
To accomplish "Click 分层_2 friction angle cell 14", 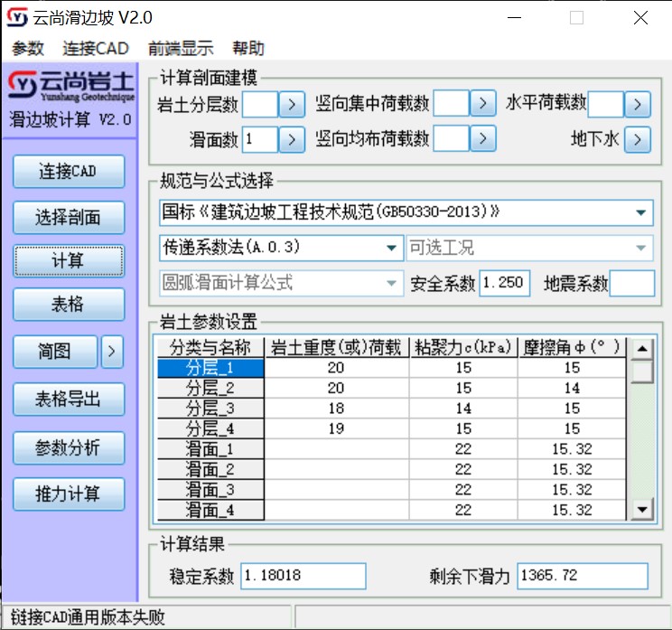I will pyautogui.click(x=572, y=388).
